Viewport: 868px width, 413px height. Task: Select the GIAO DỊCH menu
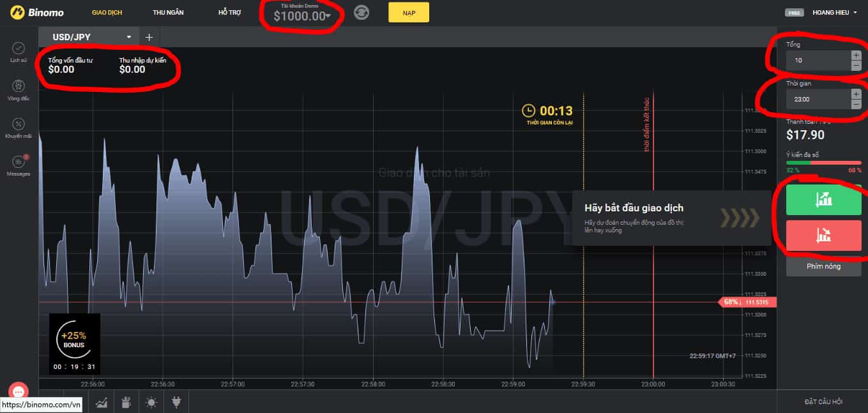click(107, 12)
